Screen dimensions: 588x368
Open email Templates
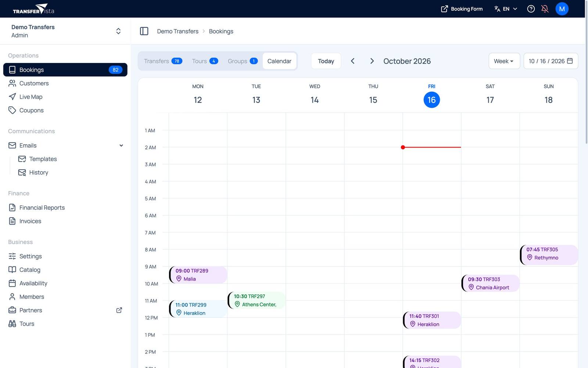(x=43, y=159)
